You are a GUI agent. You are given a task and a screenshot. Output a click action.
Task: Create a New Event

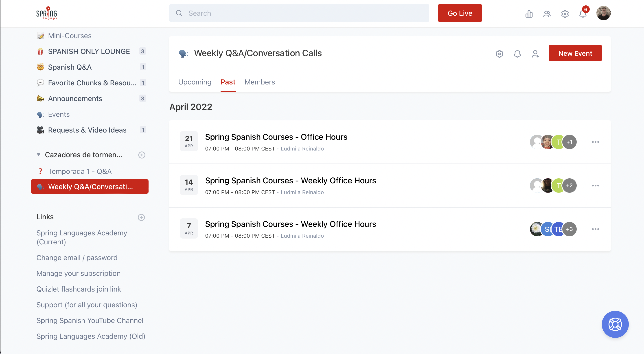click(x=575, y=53)
